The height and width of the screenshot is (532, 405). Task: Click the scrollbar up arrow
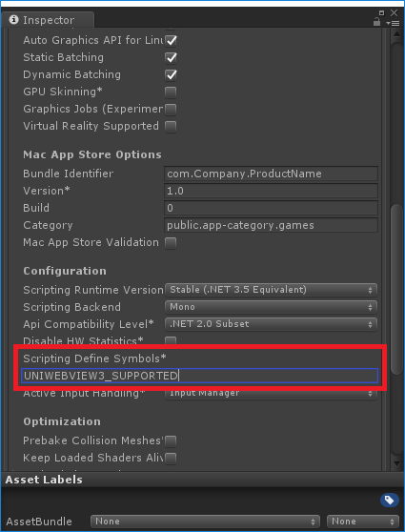click(x=396, y=34)
